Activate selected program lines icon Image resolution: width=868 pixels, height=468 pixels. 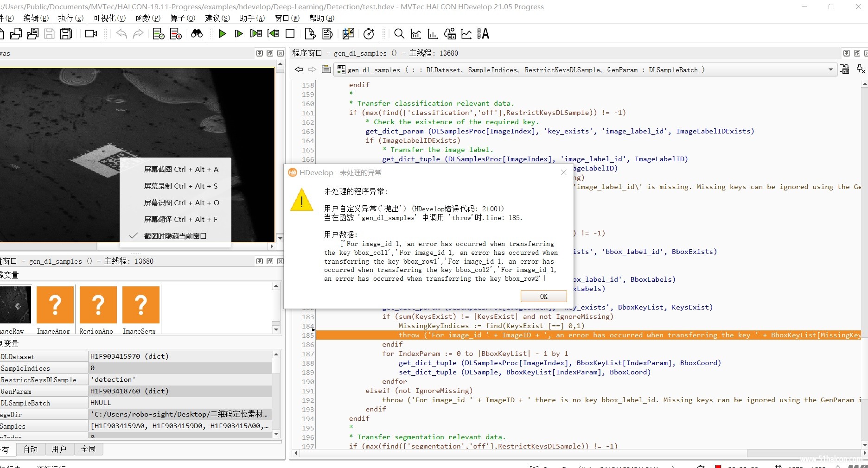[x=159, y=34]
